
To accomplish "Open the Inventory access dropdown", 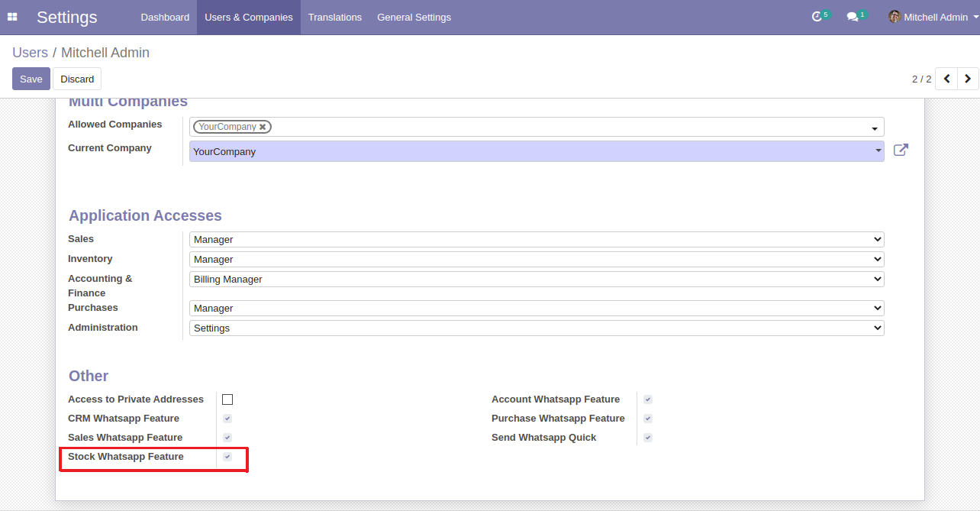I will tap(537, 260).
